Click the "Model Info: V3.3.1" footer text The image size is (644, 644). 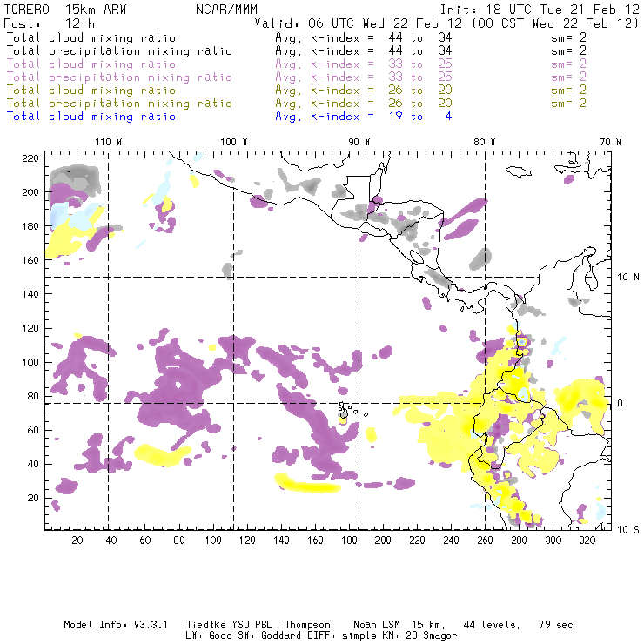(116, 625)
